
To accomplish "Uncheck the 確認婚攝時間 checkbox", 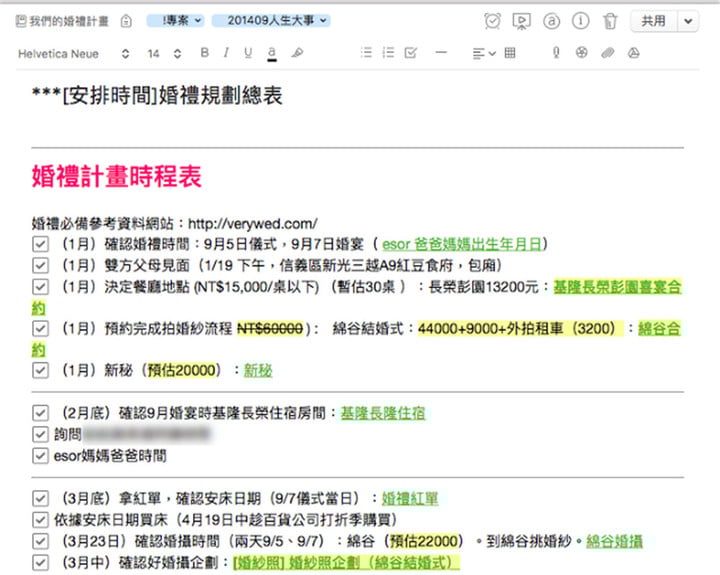I will (x=40, y=541).
